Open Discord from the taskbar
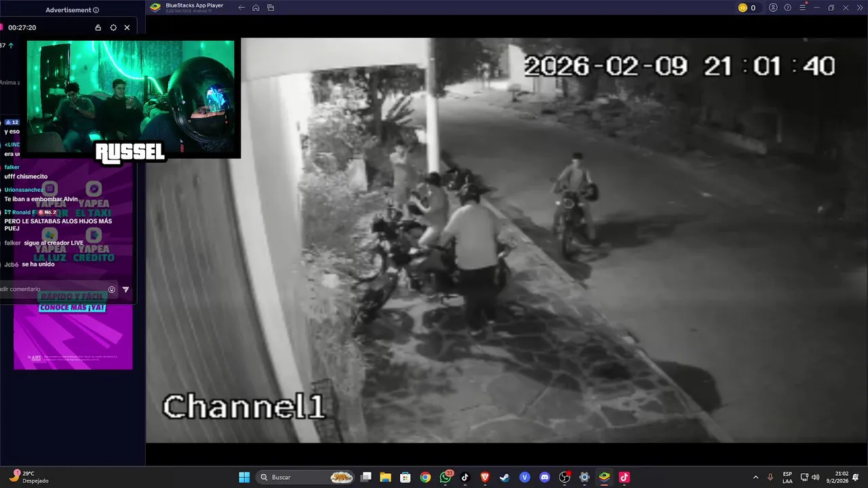The height and width of the screenshot is (488, 868). [545, 477]
